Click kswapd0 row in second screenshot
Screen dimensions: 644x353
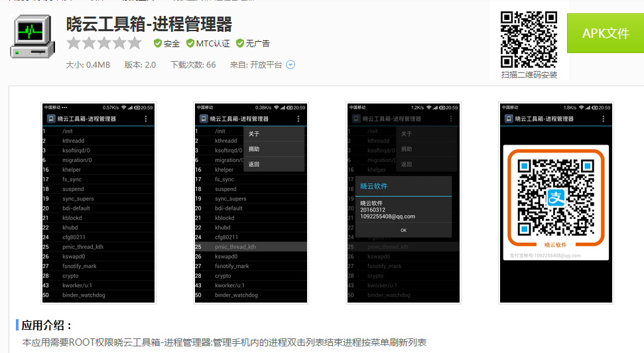coord(251,256)
